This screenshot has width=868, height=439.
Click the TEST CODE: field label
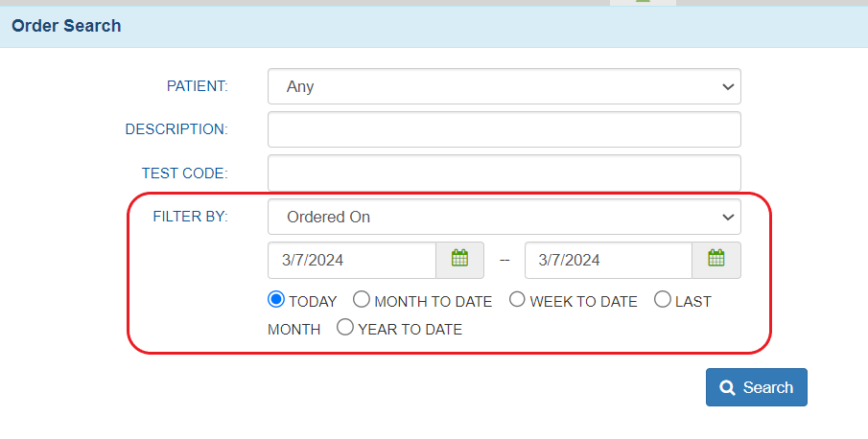coord(184,173)
